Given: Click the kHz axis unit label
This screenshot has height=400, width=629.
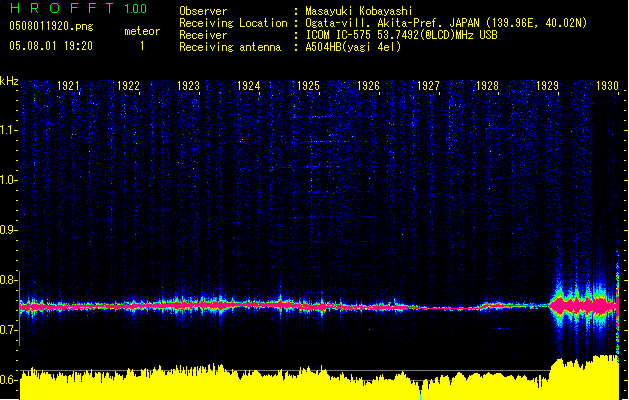Looking at the screenshot, I should click(x=9, y=81).
